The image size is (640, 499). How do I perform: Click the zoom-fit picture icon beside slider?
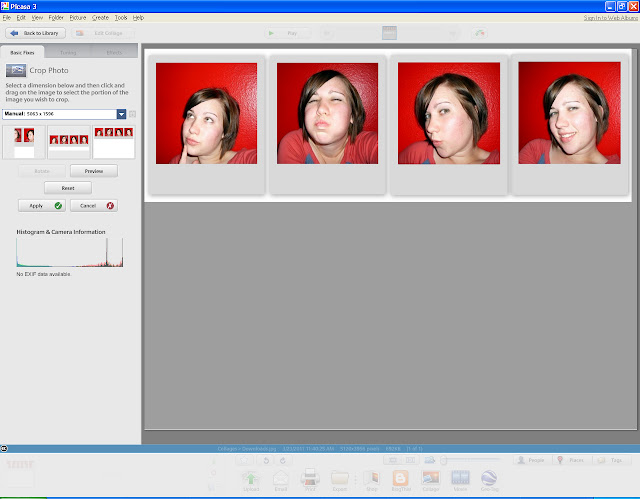click(x=430, y=460)
